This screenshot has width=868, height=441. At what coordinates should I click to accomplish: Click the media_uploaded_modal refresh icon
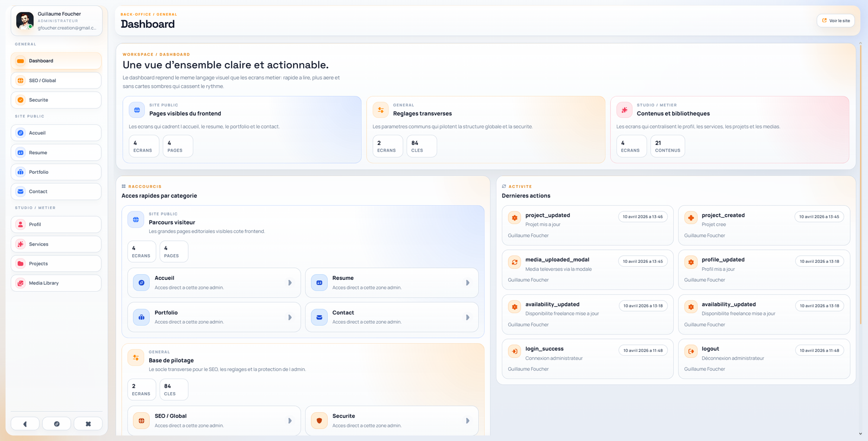[514, 262]
